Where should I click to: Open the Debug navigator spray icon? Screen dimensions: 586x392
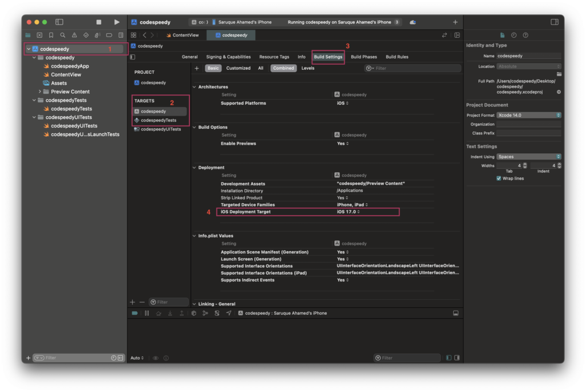tap(97, 35)
